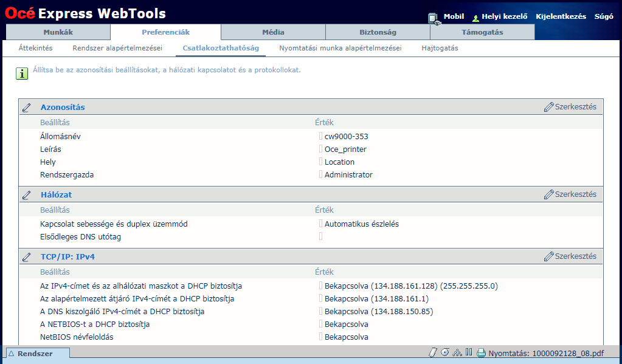Click the value Bekapcsolva (134.188.161.128) (255.255.255.0)
622x364 pixels.
point(412,286)
